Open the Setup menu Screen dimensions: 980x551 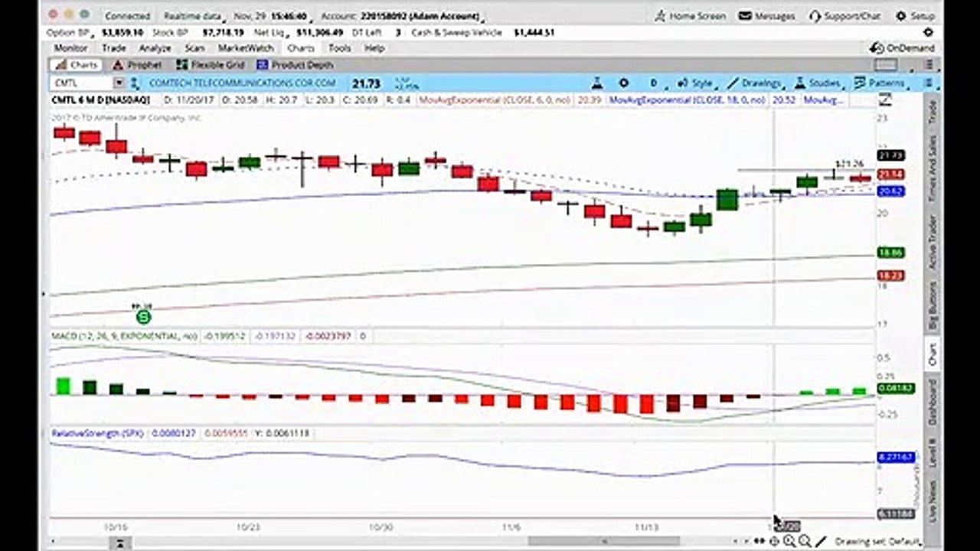point(915,15)
